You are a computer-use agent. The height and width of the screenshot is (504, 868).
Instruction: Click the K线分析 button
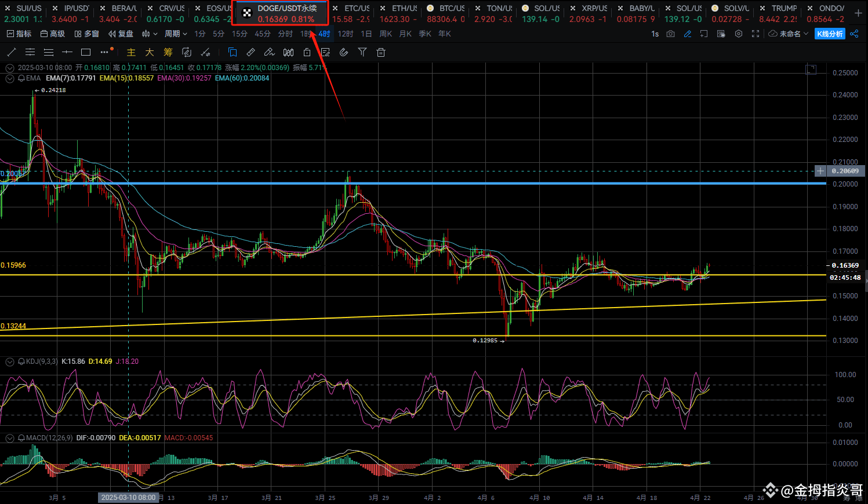pos(830,34)
